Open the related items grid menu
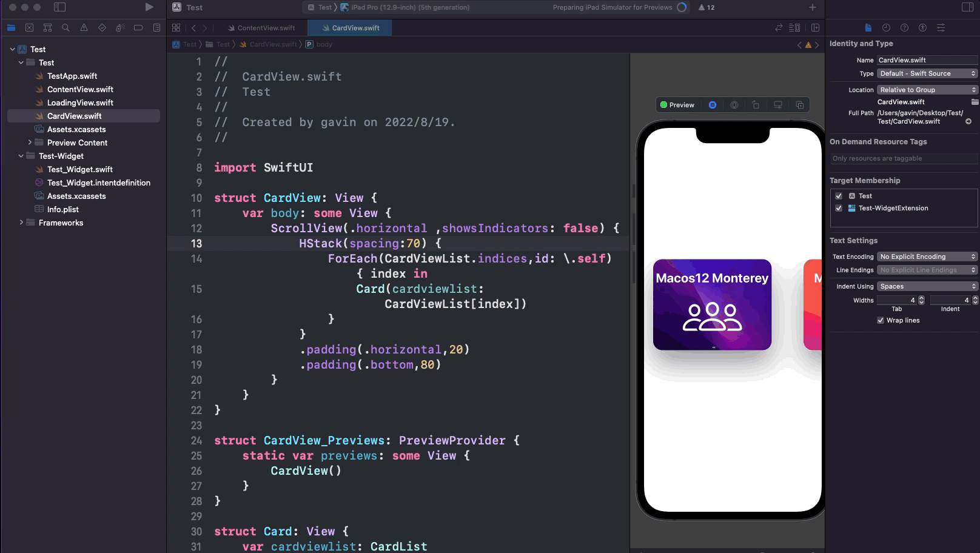 (x=176, y=28)
